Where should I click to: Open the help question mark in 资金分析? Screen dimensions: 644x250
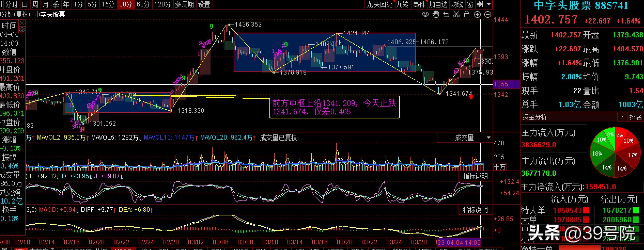pos(622,117)
